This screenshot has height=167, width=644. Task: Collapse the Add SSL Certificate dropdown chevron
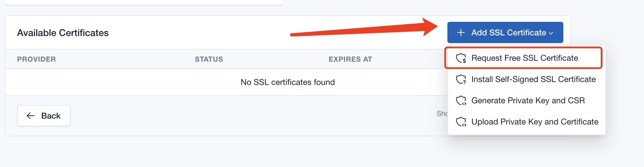pyautogui.click(x=551, y=33)
